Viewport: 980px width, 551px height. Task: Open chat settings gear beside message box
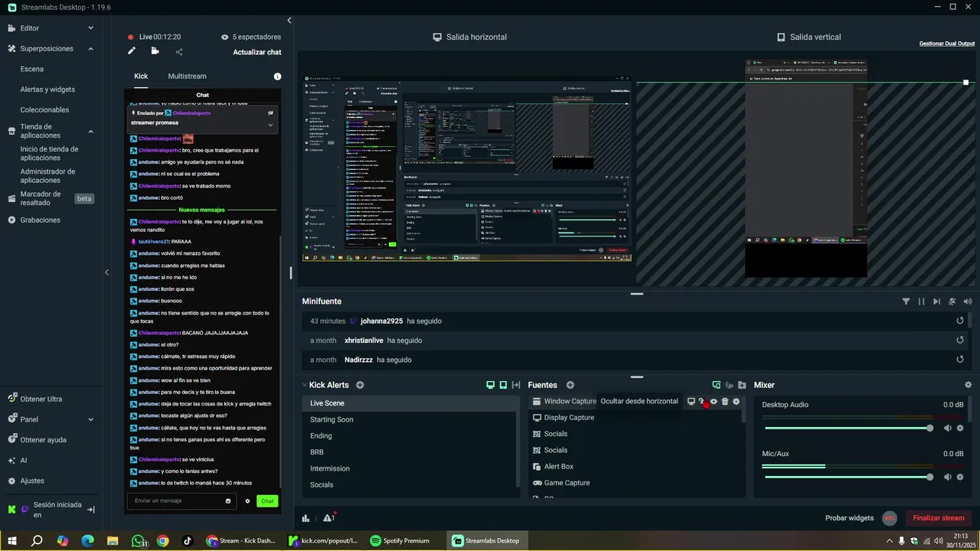coord(247,501)
